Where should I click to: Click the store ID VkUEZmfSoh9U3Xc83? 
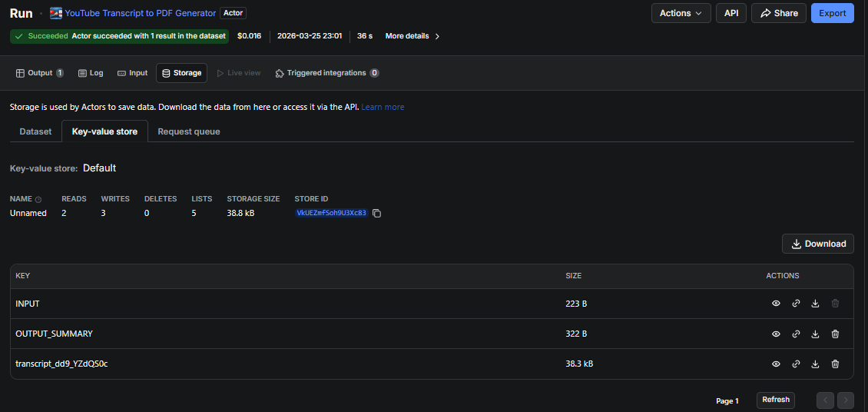pos(332,213)
